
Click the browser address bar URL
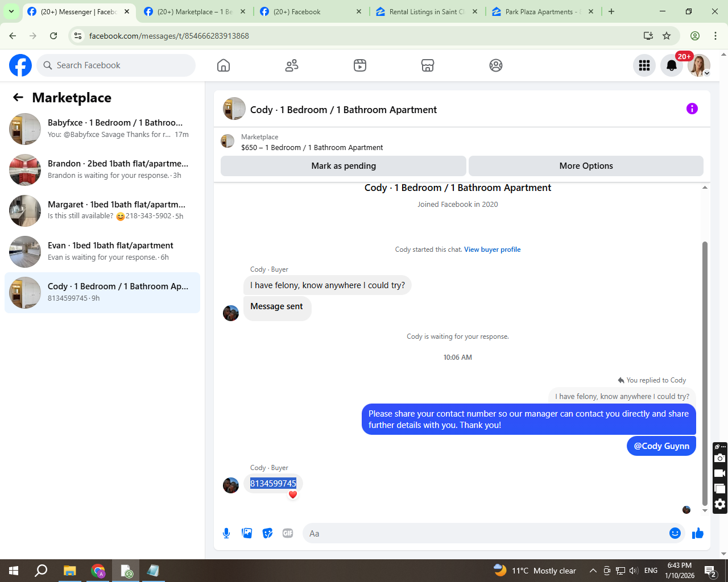coord(169,36)
